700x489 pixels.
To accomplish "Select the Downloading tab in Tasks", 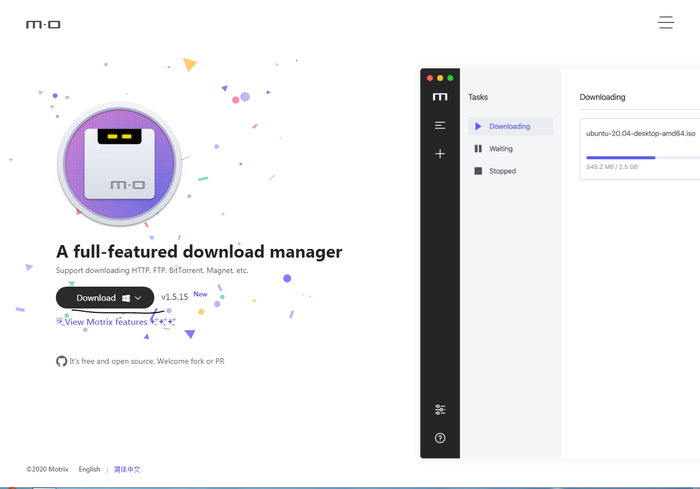I will [510, 126].
